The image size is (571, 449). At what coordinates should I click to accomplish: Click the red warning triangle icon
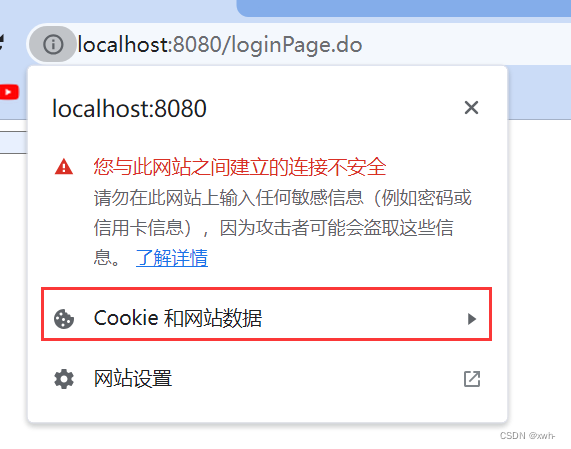64,167
